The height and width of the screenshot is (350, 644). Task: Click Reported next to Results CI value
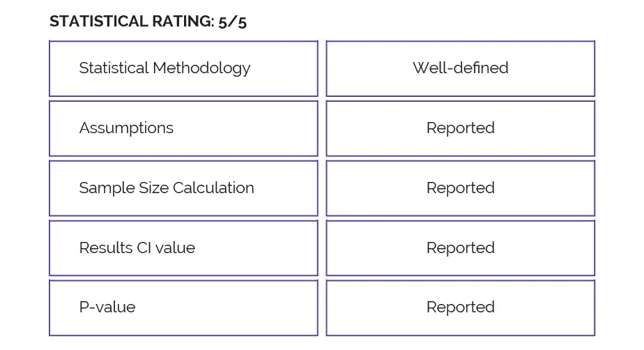460,248
